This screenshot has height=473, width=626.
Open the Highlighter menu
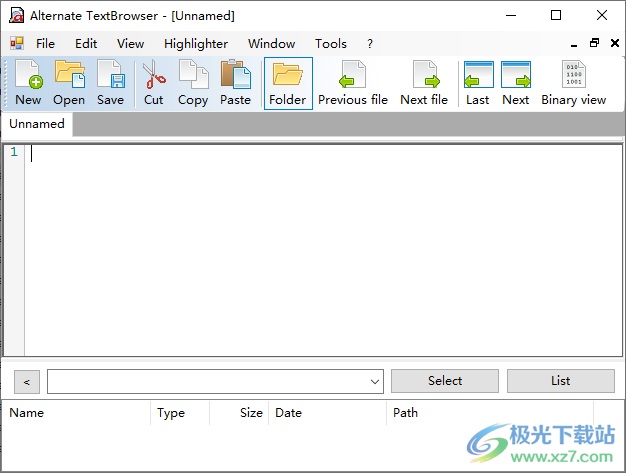coord(196,44)
